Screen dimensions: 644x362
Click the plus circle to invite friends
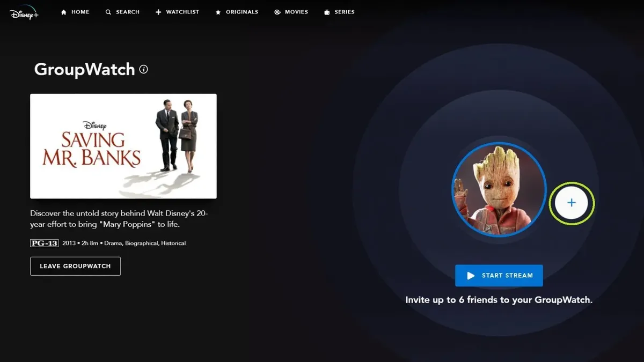572,203
